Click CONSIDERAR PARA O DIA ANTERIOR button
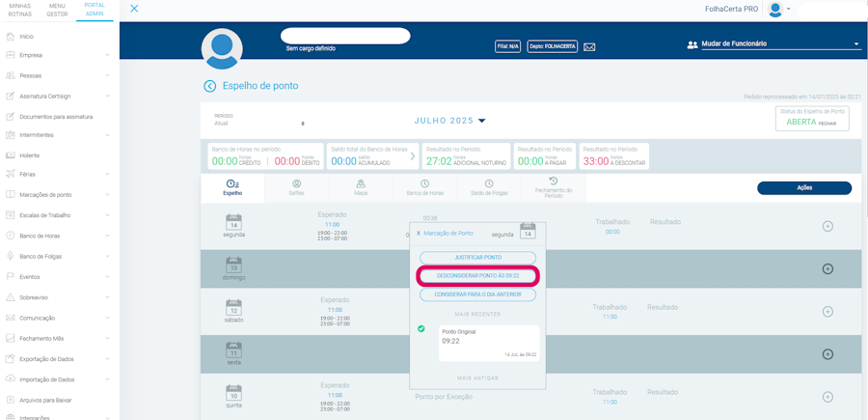 [477, 294]
